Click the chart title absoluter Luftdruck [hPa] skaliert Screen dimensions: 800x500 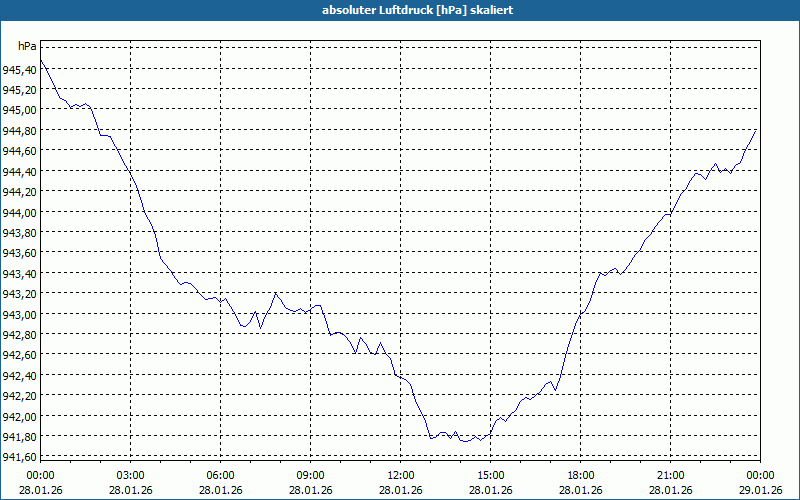coord(417,10)
